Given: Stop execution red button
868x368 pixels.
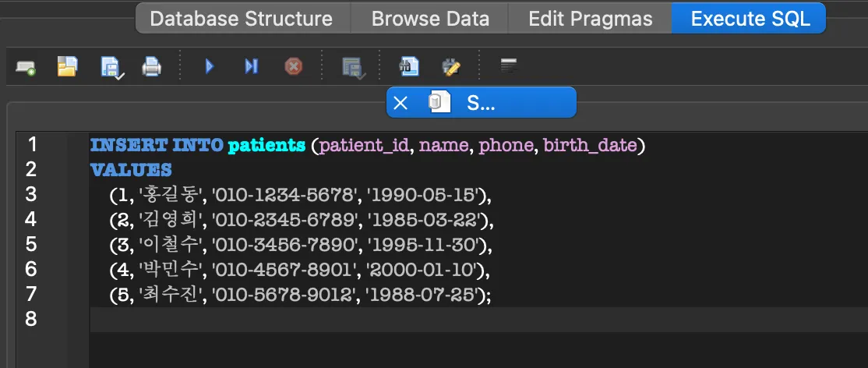Looking at the screenshot, I should [294, 67].
